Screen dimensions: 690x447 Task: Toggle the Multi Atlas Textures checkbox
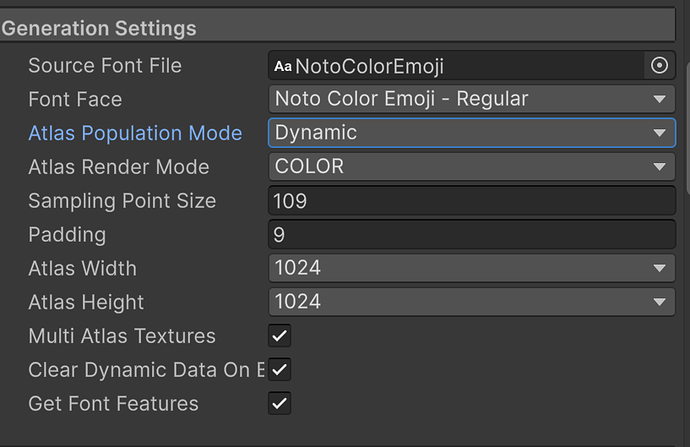coord(280,336)
